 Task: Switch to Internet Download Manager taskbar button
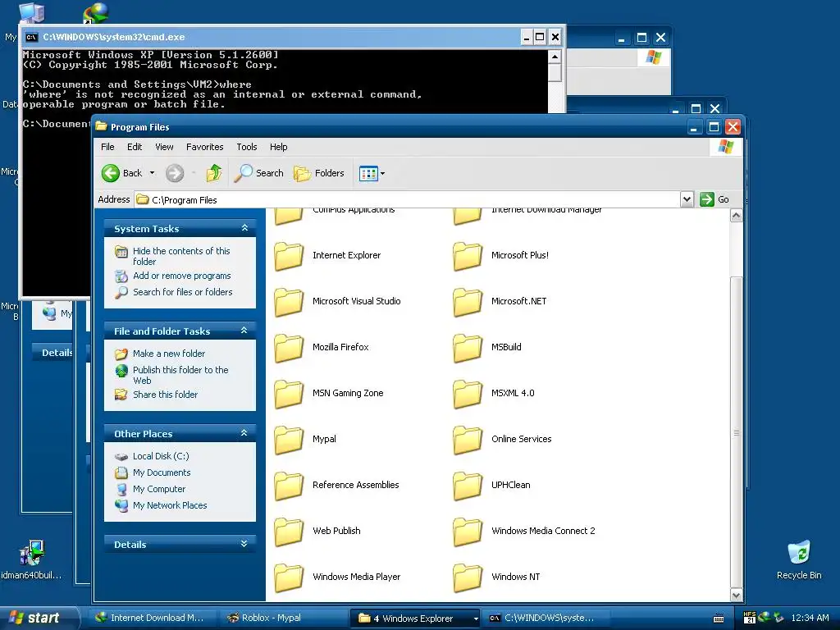click(x=151, y=619)
